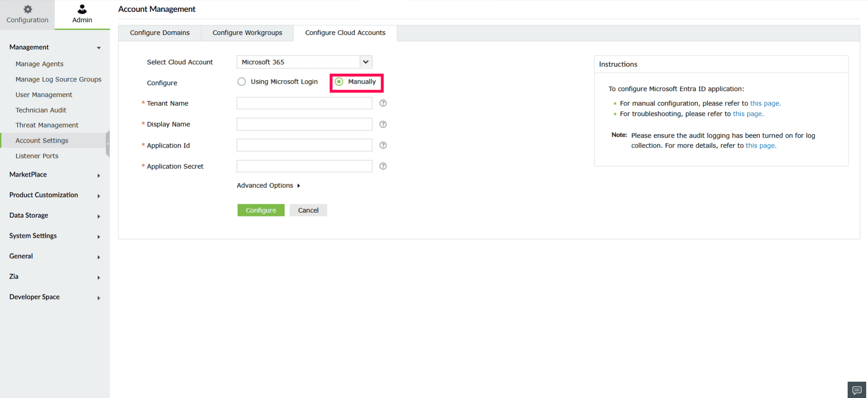
Task: Collapse the sidebar using the handle
Action: 108,144
